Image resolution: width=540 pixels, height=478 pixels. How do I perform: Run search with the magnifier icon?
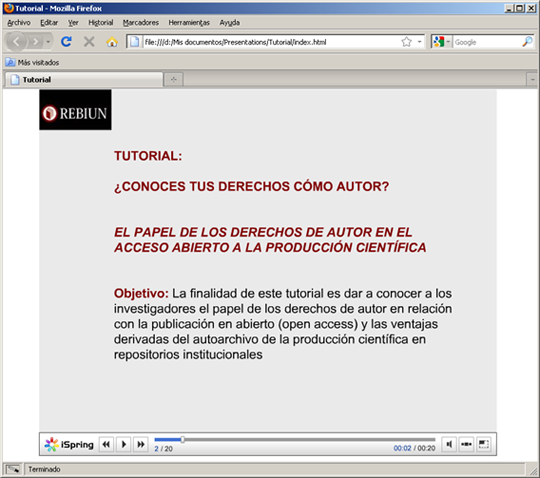[527, 42]
